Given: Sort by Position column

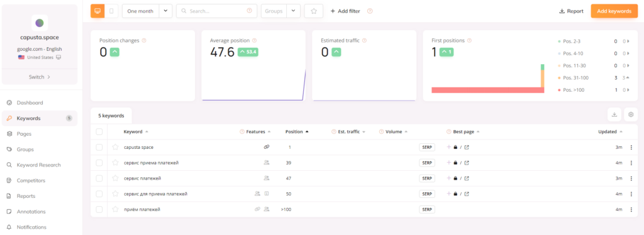Looking at the screenshot, I should [297, 132].
